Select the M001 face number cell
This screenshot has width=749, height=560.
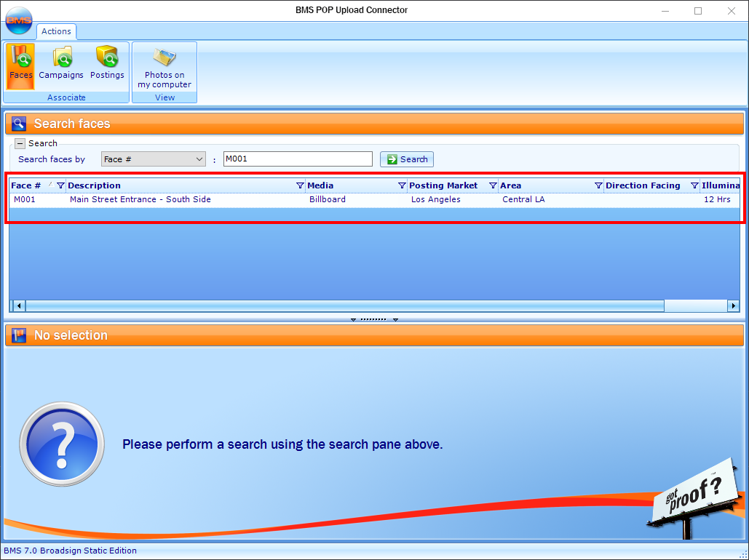point(24,199)
